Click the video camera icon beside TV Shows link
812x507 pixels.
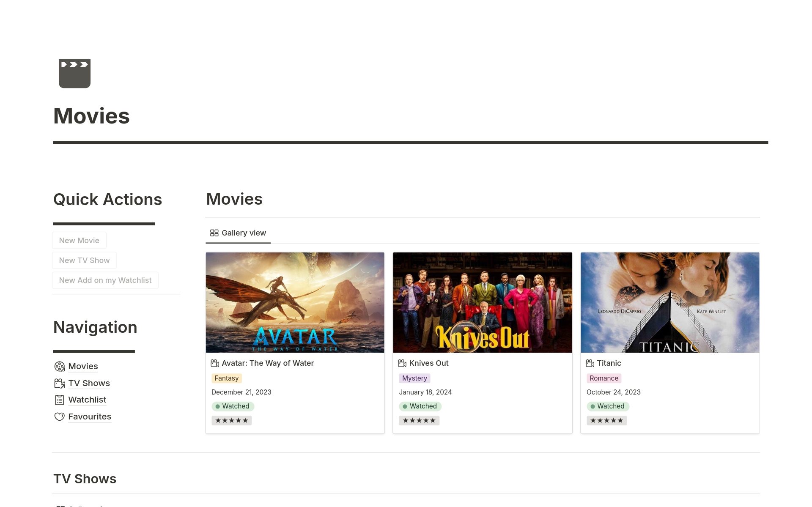coord(59,383)
